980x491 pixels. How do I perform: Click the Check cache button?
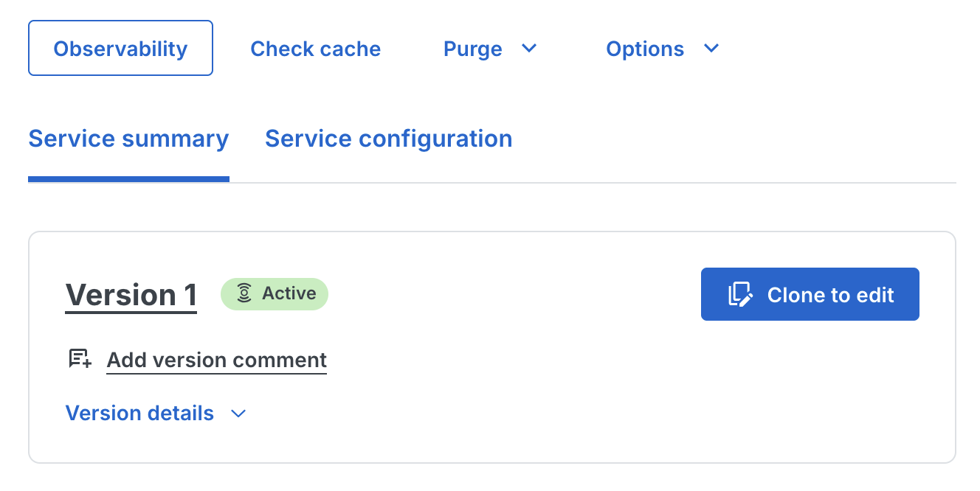point(315,49)
